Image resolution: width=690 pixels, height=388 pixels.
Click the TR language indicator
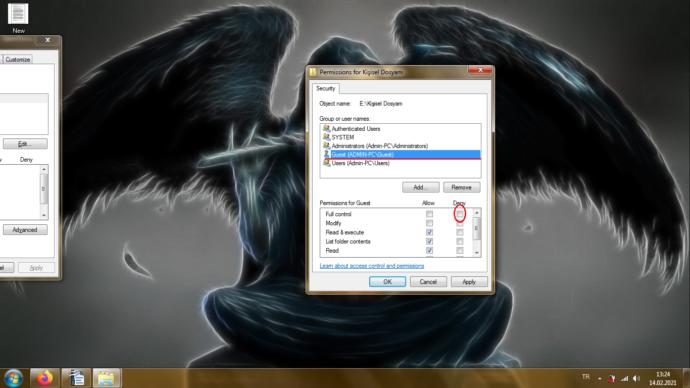(x=586, y=377)
